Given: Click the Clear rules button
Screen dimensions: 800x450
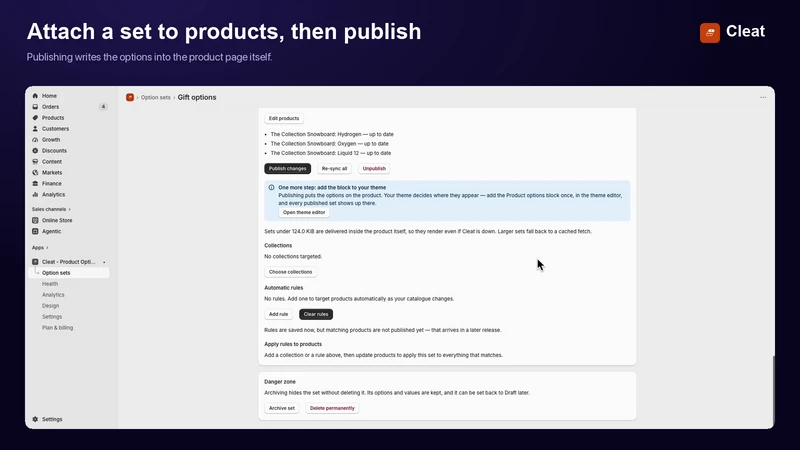Looking at the screenshot, I should pos(316,314).
